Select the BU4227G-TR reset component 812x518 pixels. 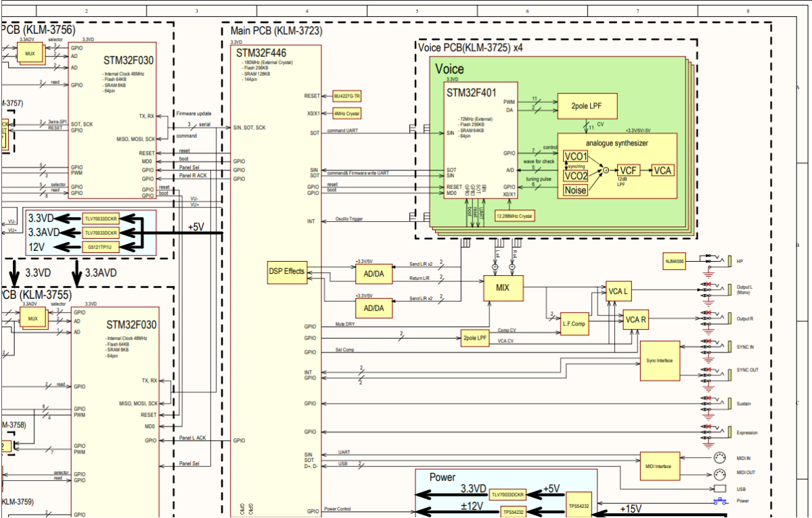[x=347, y=96]
